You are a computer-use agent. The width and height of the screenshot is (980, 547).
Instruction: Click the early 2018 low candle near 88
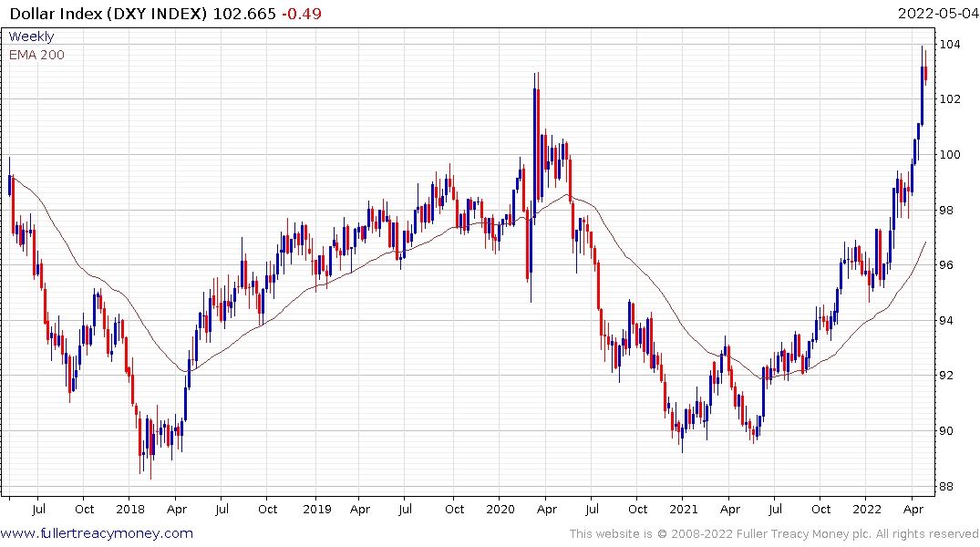pos(150,447)
